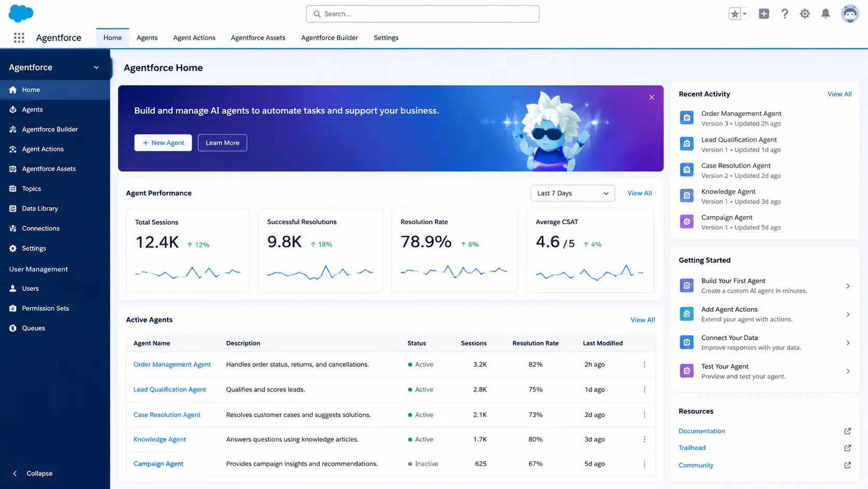Viewport: 868px width, 489px height.
Task: View All in Recent Activity
Action: pyautogui.click(x=839, y=94)
